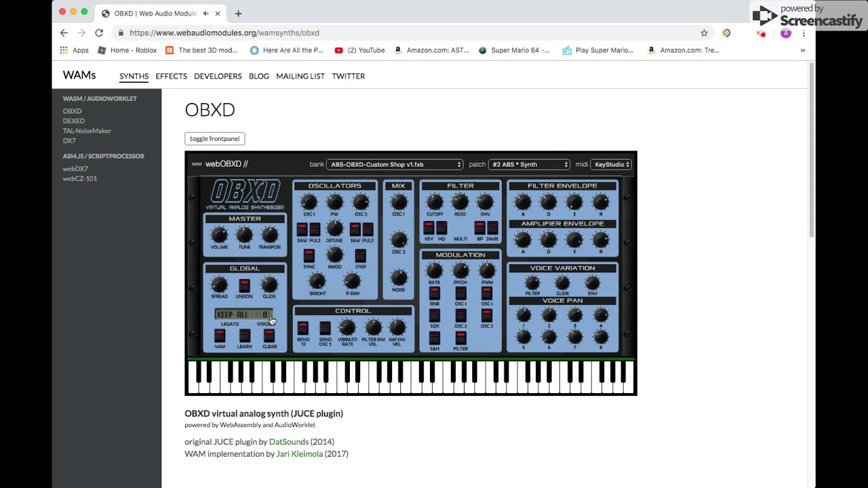Screen dimensions: 868x488
Task: Toggle the KEY switch in Filter
Action: [429, 228]
